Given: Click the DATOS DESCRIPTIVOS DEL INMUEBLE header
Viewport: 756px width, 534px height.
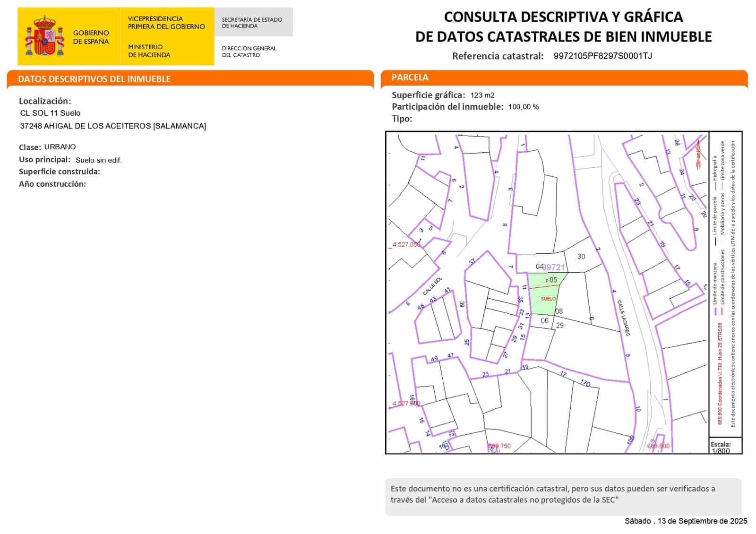Looking at the screenshot, I should pos(94,79).
